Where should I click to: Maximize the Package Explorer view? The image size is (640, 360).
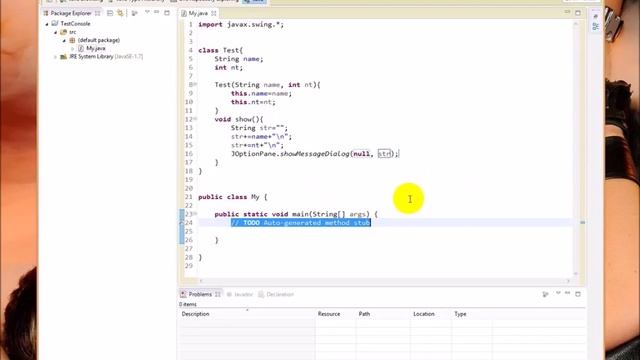click(167, 13)
